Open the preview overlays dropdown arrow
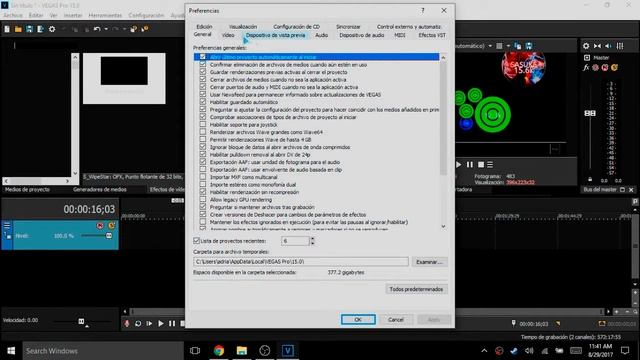Screen dimensions: 640x360 pos(508,46)
